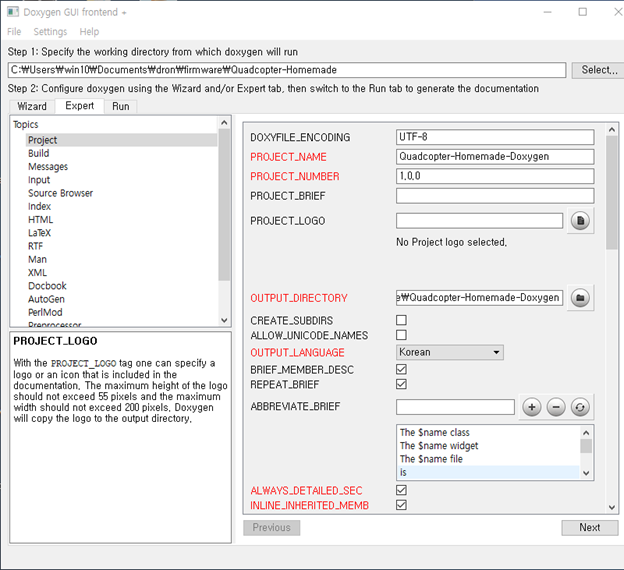Select the Build topic
Screen dimensions: 624x570
click(x=39, y=153)
